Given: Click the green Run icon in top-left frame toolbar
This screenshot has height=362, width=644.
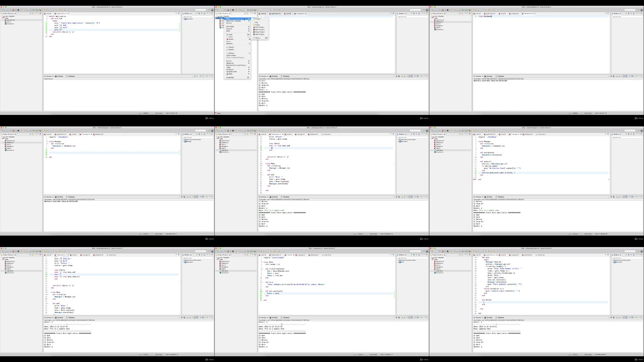Looking at the screenshot, I should coord(37,10).
